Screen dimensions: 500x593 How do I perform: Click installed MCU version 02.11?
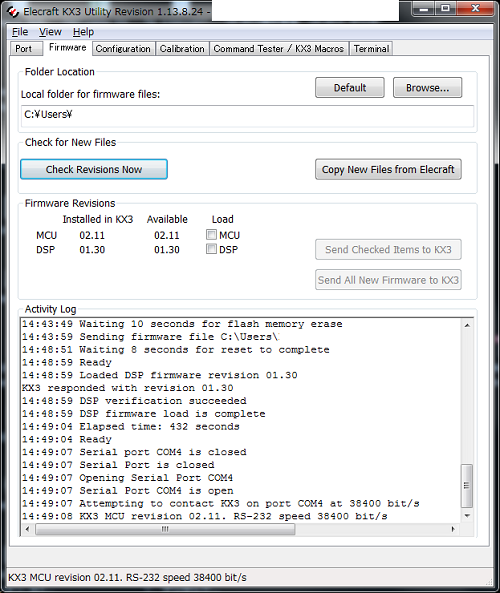click(92, 236)
